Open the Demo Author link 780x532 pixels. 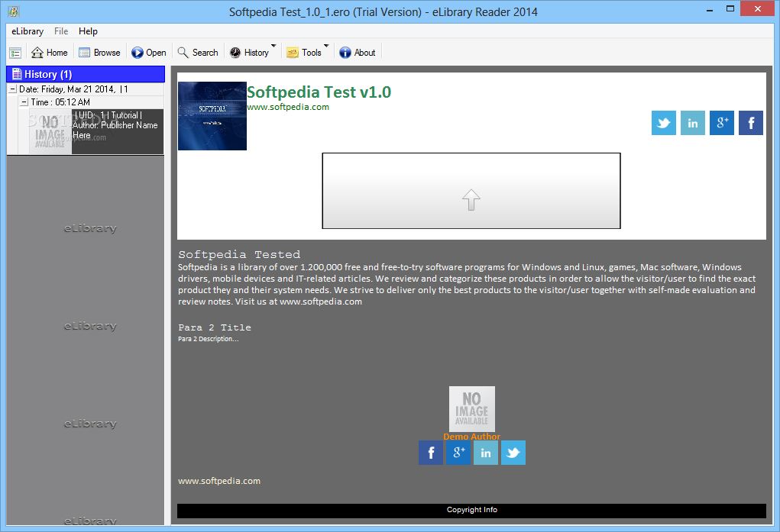pyautogui.click(x=471, y=437)
